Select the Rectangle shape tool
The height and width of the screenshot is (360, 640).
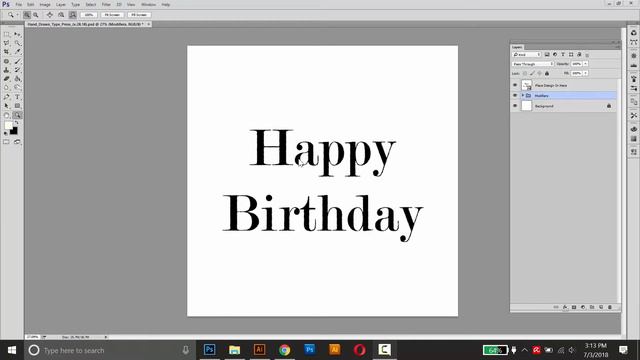(x=17, y=106)
